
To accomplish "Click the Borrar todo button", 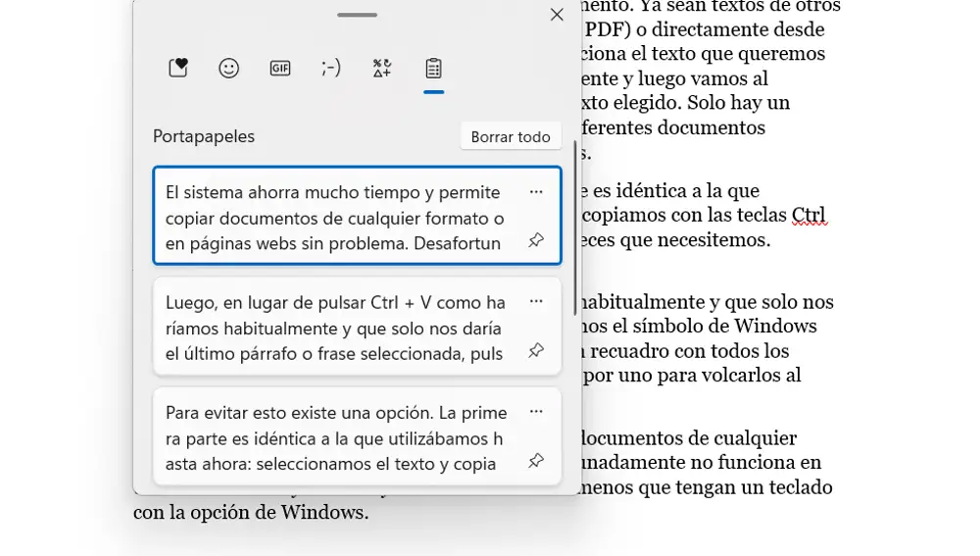I will 511,136.
